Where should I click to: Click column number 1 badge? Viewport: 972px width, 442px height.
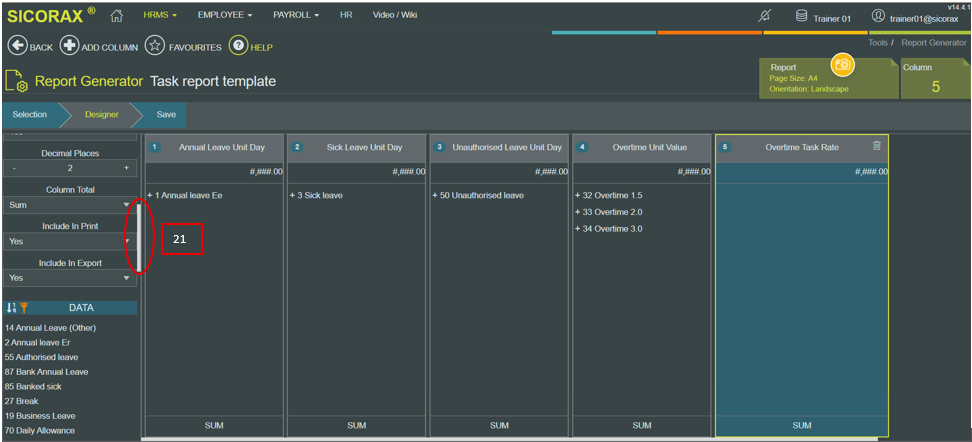click(x=155, y=148)
